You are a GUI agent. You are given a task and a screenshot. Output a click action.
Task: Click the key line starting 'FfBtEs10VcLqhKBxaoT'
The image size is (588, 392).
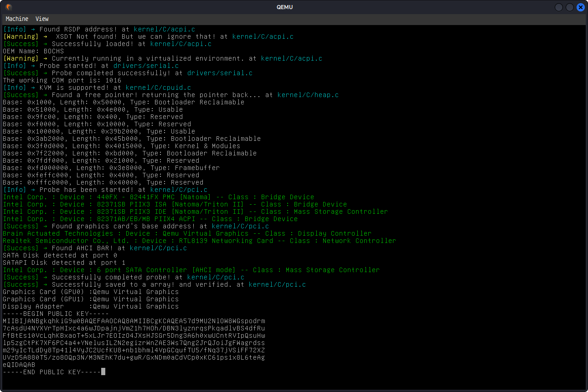[x=134, y=335]
